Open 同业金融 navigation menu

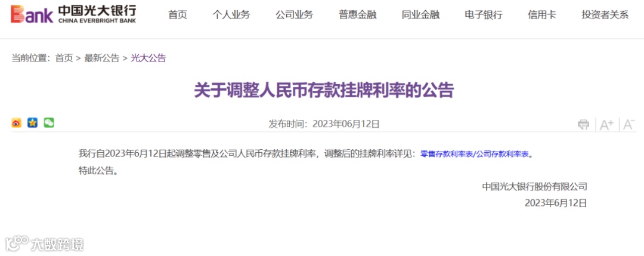420,15
